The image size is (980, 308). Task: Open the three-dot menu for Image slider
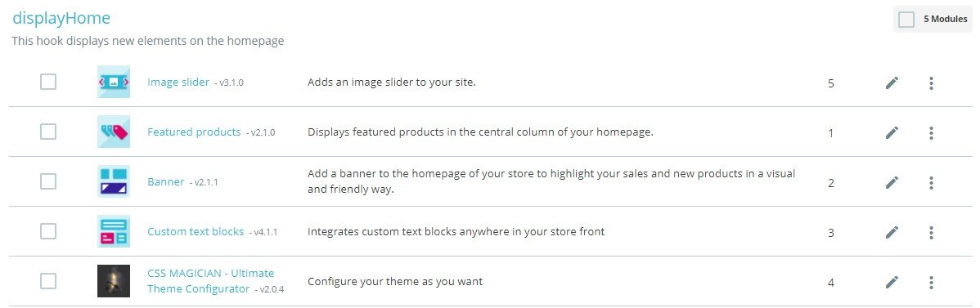(x=931, y=83)
